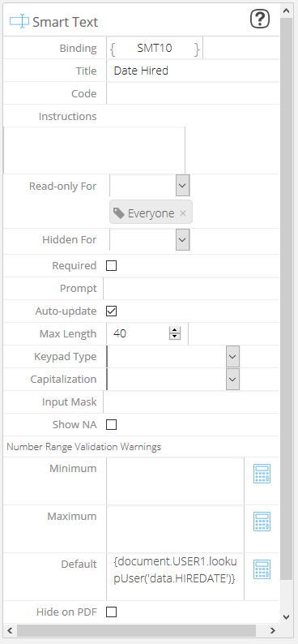Click into the Code input field

193,93
